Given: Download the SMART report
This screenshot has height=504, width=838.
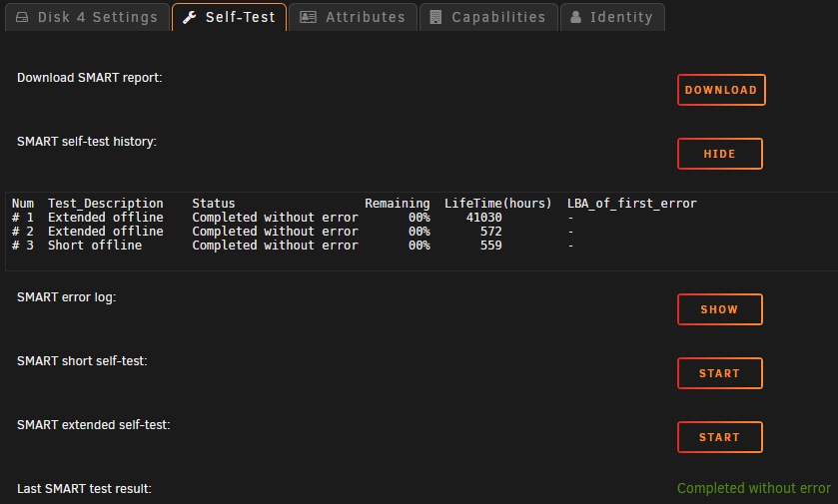Looking at the screenshot, I should (x=721, y=90).
